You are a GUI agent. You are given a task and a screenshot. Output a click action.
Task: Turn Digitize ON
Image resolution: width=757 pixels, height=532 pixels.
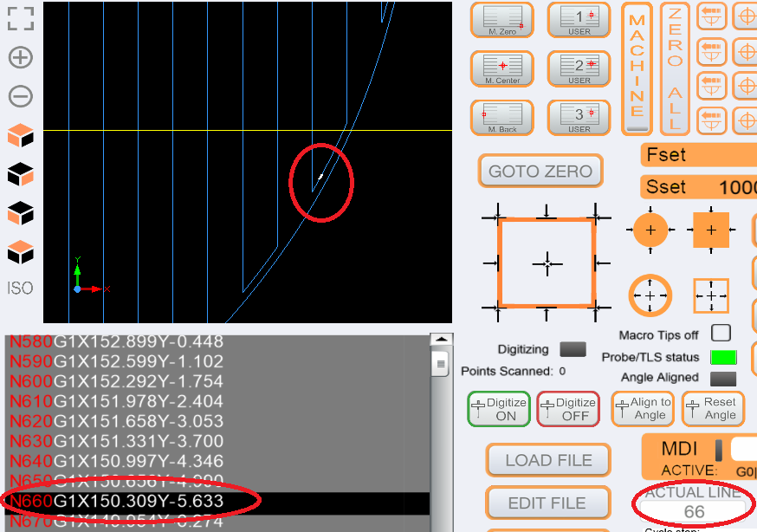point(499,409)
